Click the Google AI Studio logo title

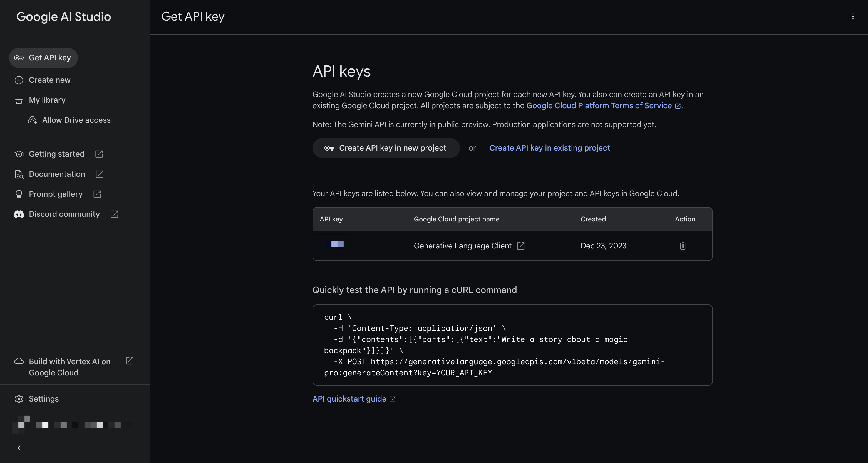click(63, 16)
